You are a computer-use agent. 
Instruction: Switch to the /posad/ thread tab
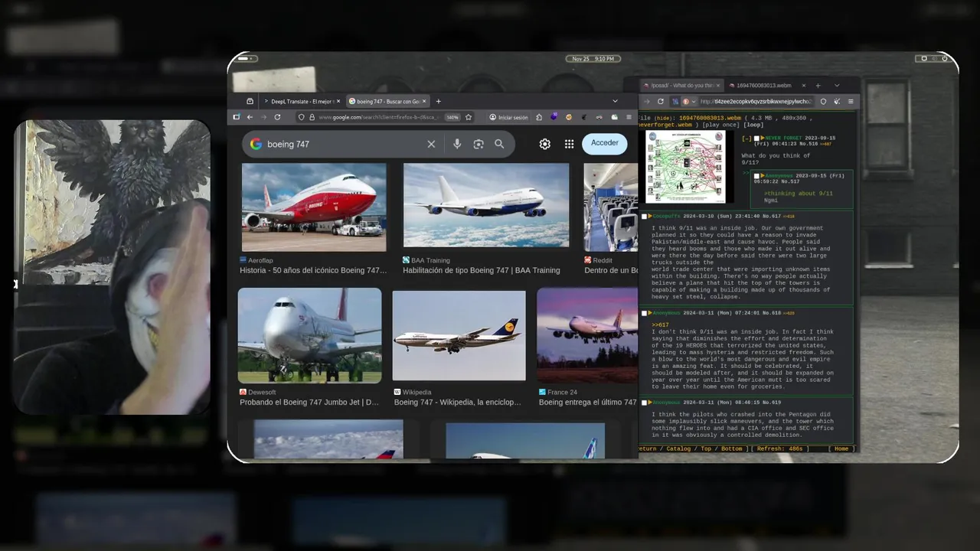click(682, 86)
